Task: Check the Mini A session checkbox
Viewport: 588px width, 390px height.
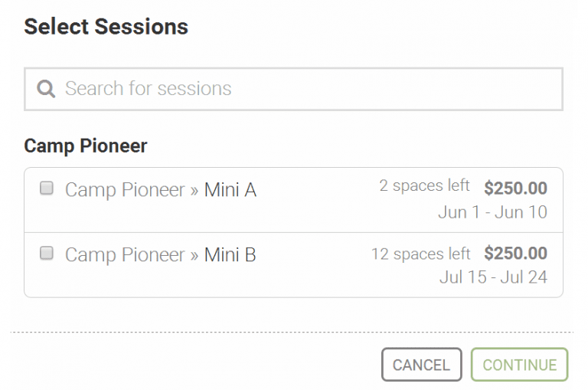Action: click(47, 188)
